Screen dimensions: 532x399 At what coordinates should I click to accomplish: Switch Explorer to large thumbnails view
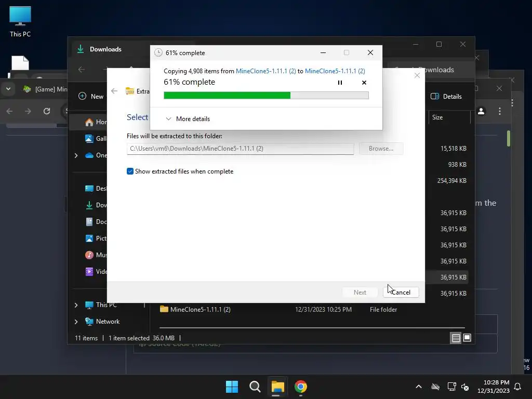[x=467, y=338]
